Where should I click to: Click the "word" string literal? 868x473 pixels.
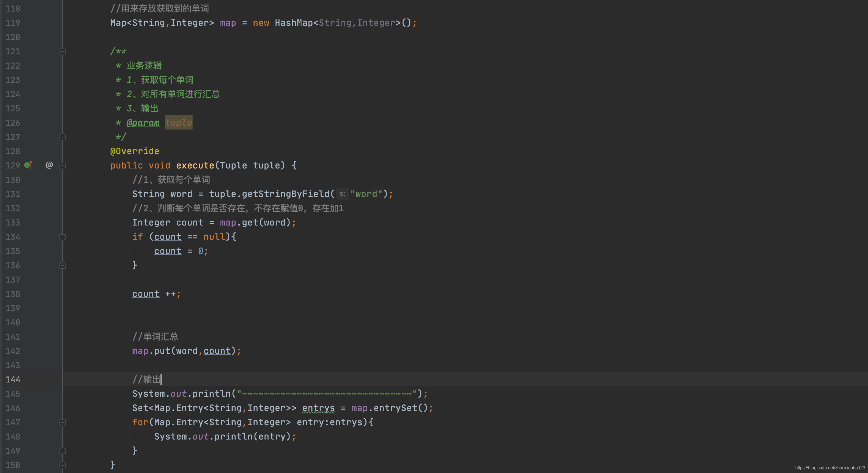pyautogui.click(x=366, y=194)
